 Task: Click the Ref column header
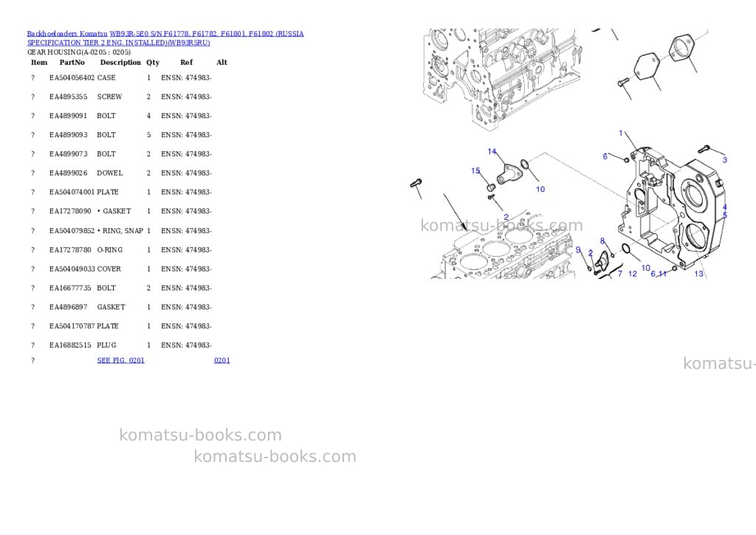tap(186, 62)
